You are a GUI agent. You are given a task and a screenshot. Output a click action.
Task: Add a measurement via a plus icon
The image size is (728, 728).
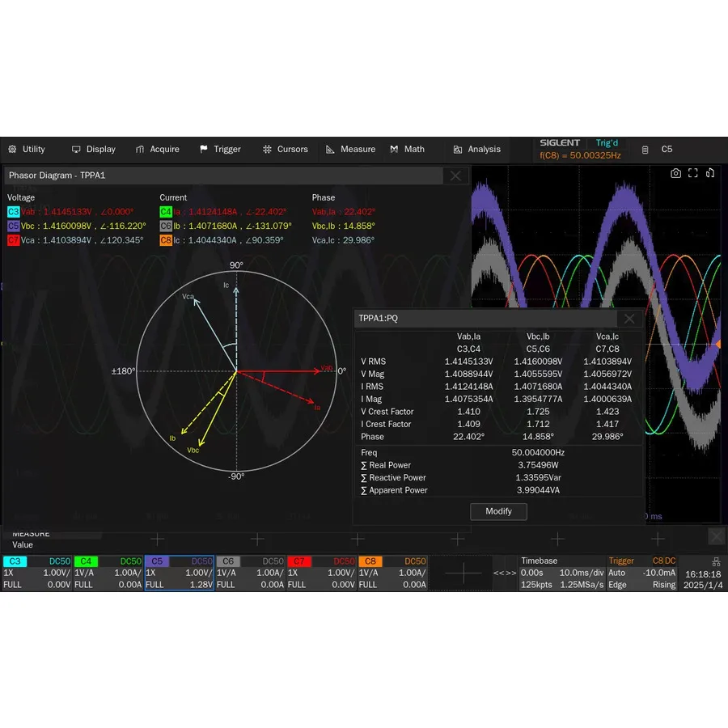[157, 538]
